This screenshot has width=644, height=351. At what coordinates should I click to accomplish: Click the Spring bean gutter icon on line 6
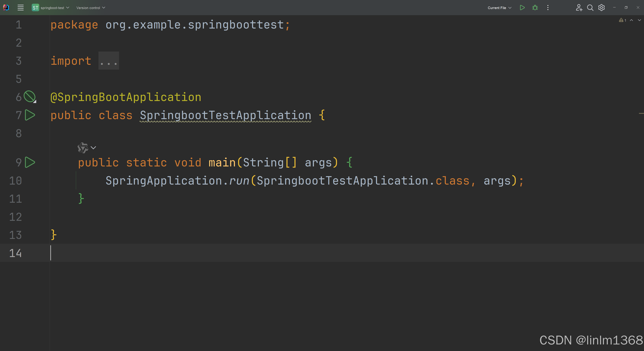30,97
